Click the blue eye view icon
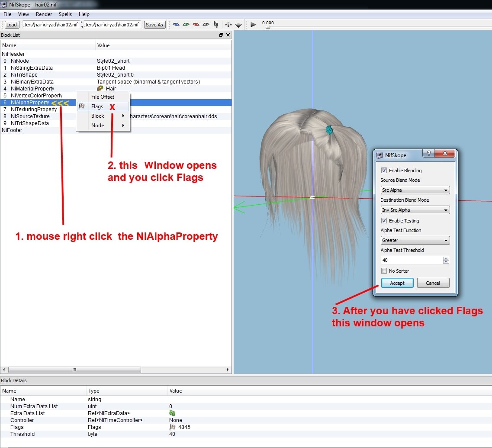Viewport: 492px width, 448px height. [176, 25]
